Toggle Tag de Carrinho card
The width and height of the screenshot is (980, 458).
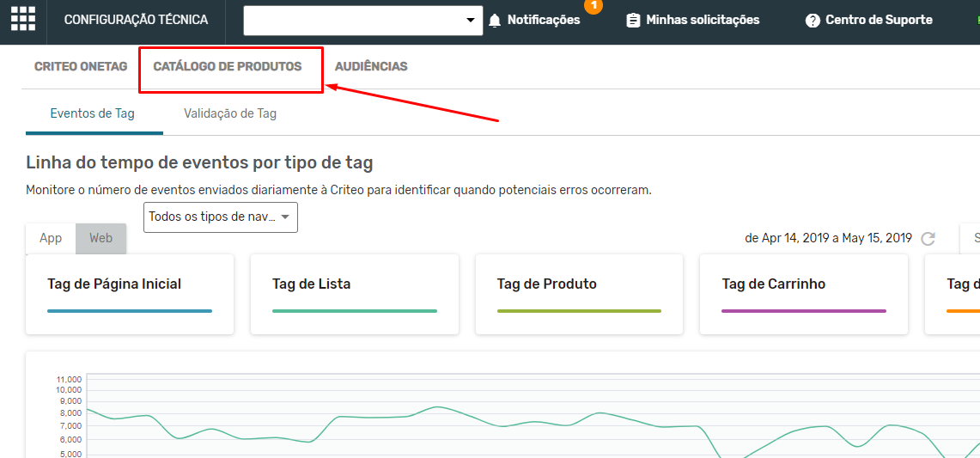pos(804,294)
